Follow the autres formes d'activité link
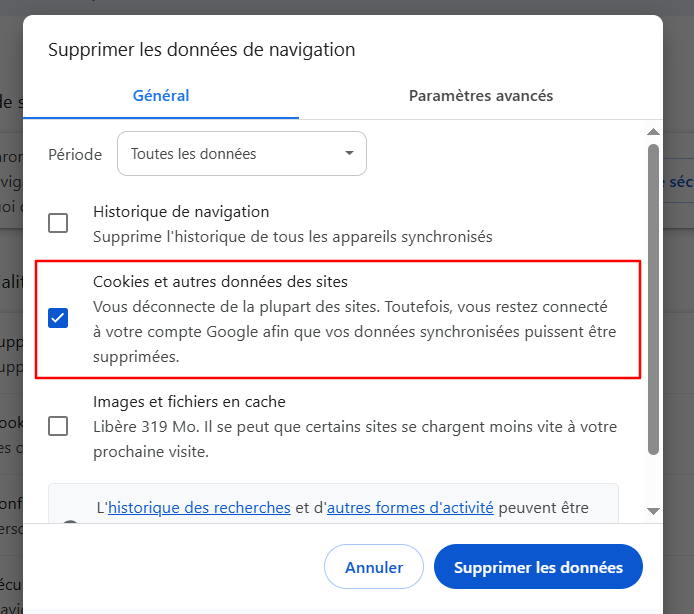Viewport: 694px width, 614px height. 410,508
